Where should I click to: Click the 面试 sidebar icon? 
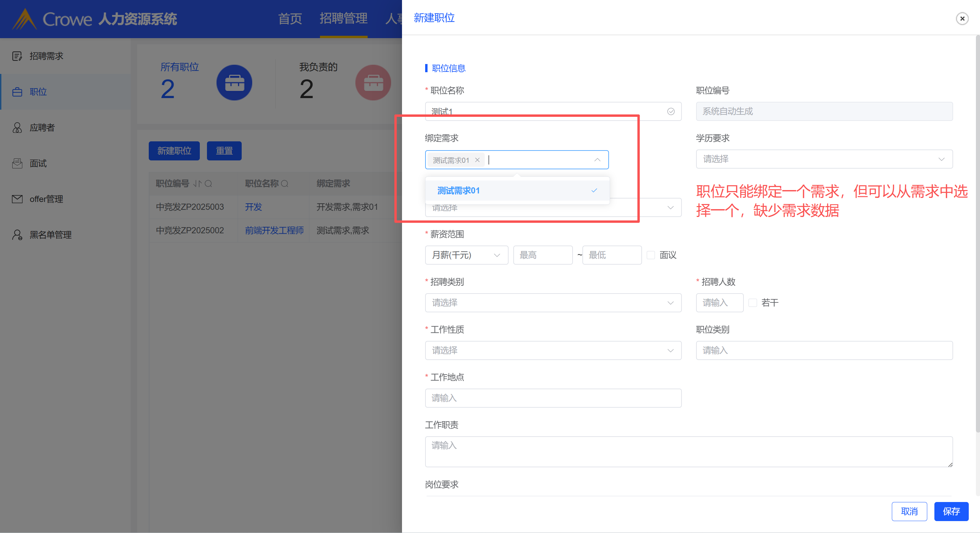(17, 163)
